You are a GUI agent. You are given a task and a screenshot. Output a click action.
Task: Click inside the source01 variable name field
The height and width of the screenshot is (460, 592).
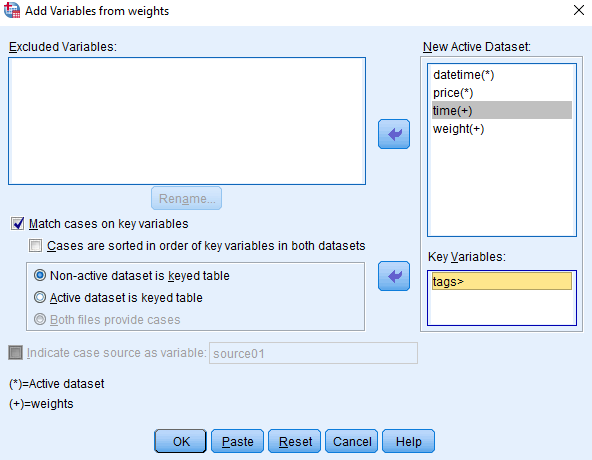click(x=313, y=353)
